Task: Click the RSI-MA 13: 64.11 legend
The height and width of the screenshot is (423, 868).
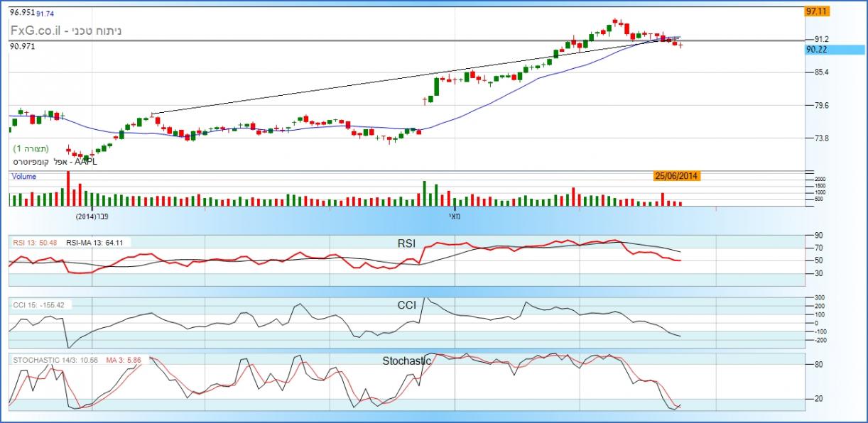Action: (95, 243)
